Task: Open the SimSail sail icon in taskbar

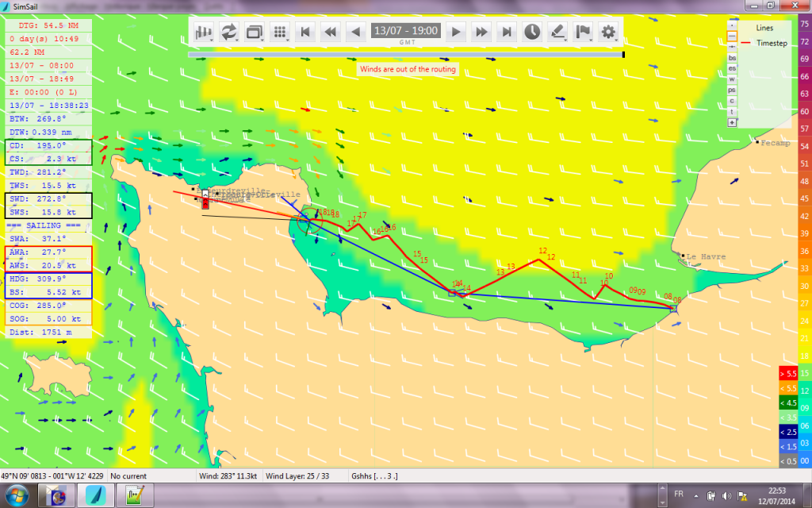Action: pos(96,495)
